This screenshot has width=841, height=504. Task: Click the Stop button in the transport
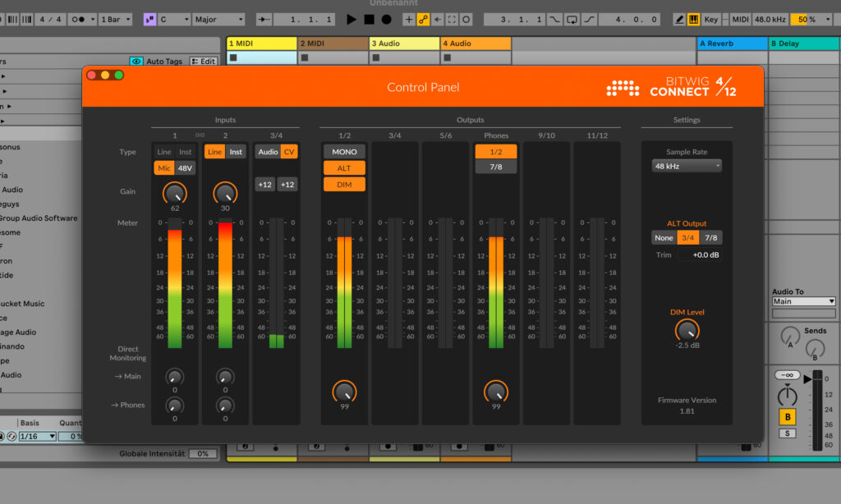tap(369, 19)
